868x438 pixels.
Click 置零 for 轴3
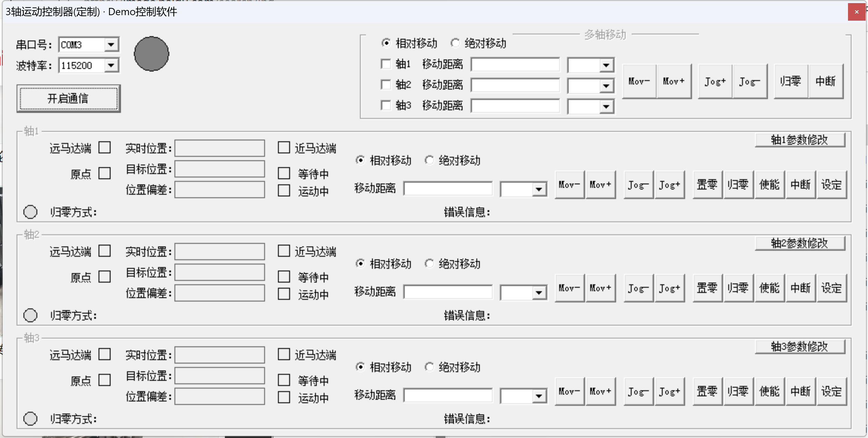click(708, 391)
